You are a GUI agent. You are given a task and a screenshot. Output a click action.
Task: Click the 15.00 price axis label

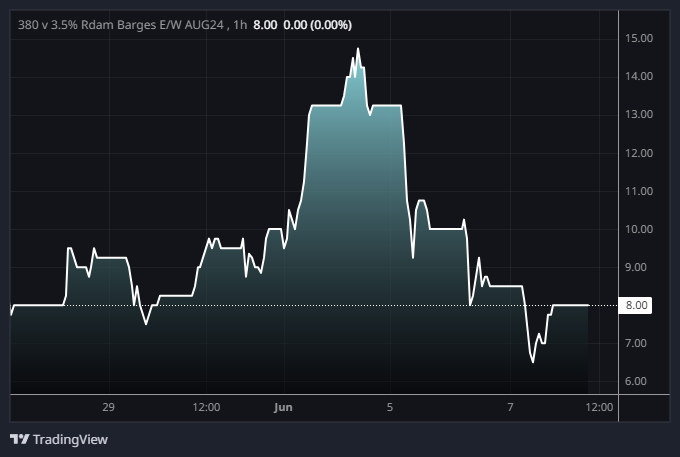[x=638, y=38]
